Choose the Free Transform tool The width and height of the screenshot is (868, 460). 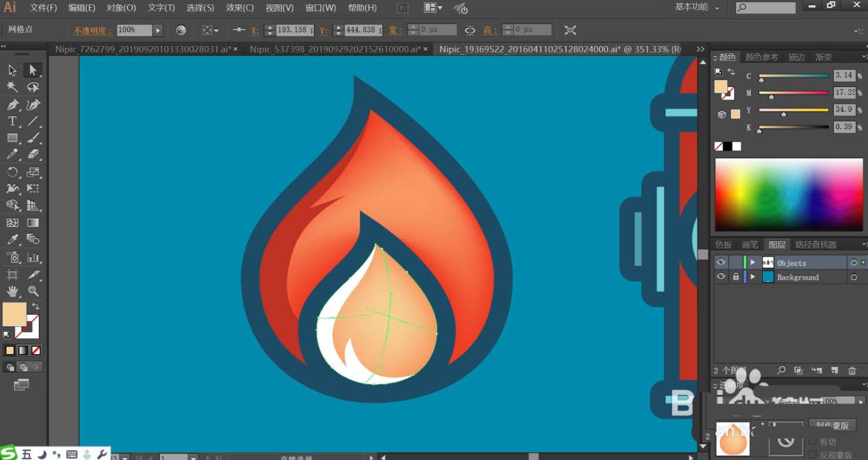(33, 189)
